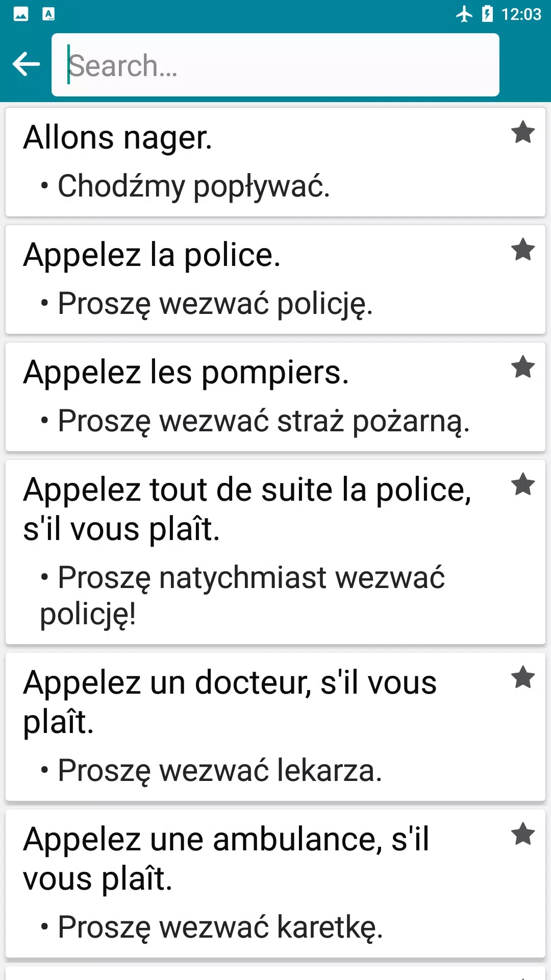Tap the battery charging status icon
Image resolution: width=551 pixels, height=980 pixels.
tap(487, 14)
